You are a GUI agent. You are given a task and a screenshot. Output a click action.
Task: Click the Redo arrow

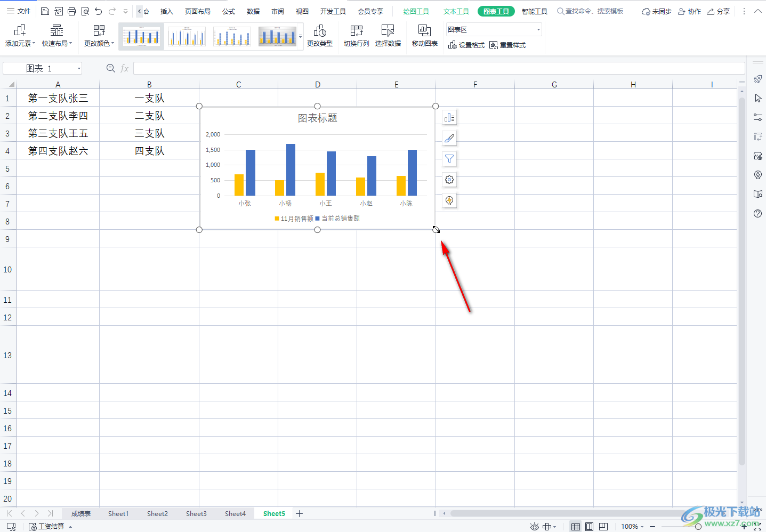pos(112,11)
